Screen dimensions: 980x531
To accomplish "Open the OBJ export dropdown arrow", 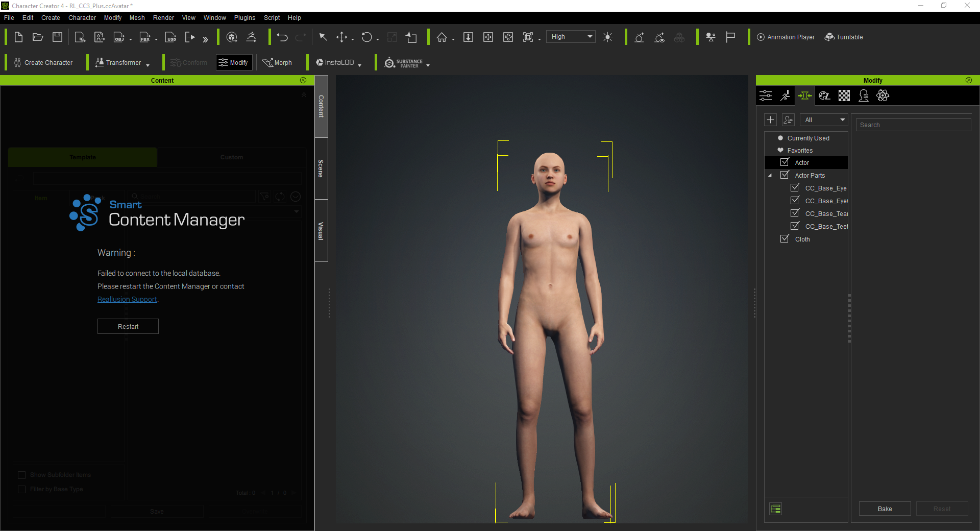I will tap(131, 39).
